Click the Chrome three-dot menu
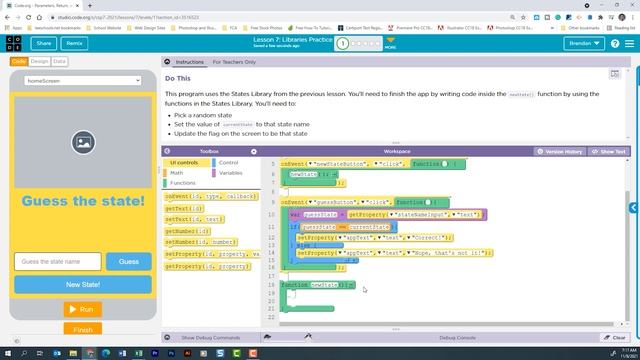Image resolution: width=640 pixels, height=360 pixels. (x=633, y=18)
